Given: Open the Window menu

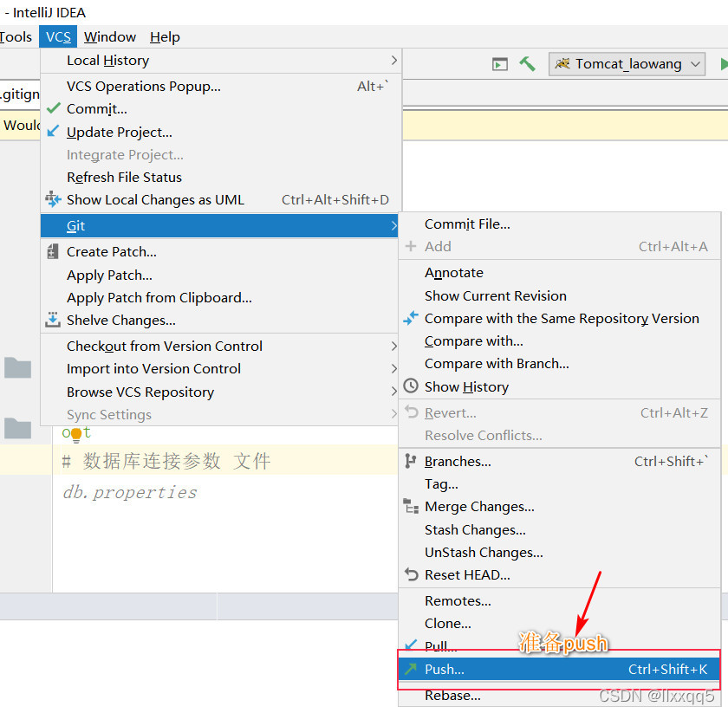Looking at the screenshot, I should [110, 36].
